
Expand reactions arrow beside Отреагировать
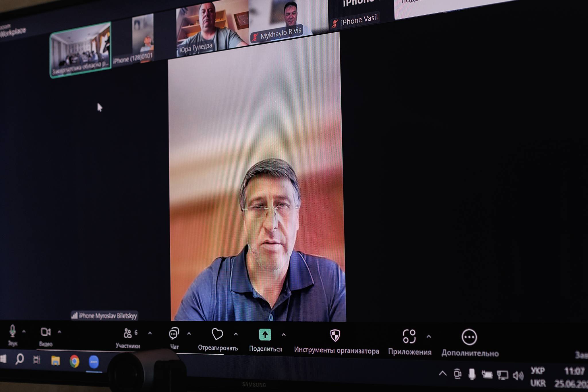point(236,334)
